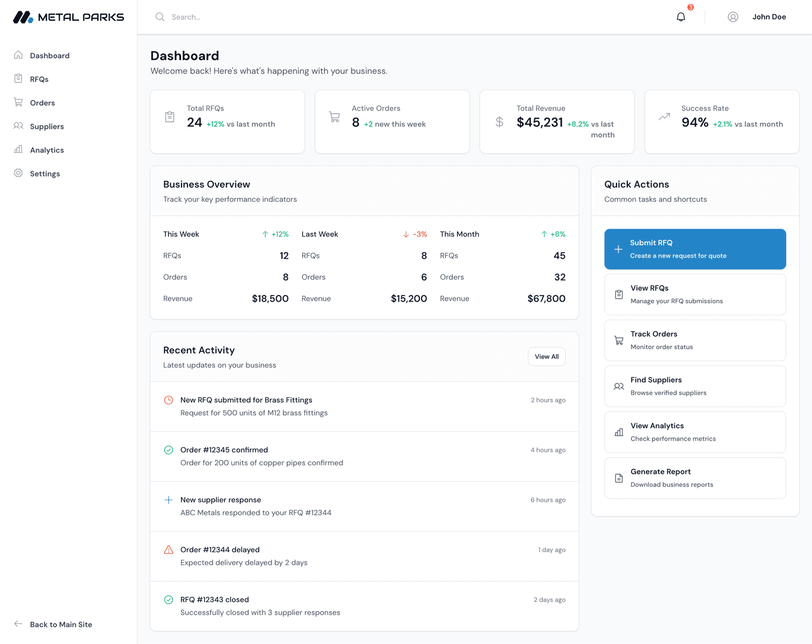Open the Generate Report quick action
This screenshot has width=812, height=644.
[x=695, y=478]
